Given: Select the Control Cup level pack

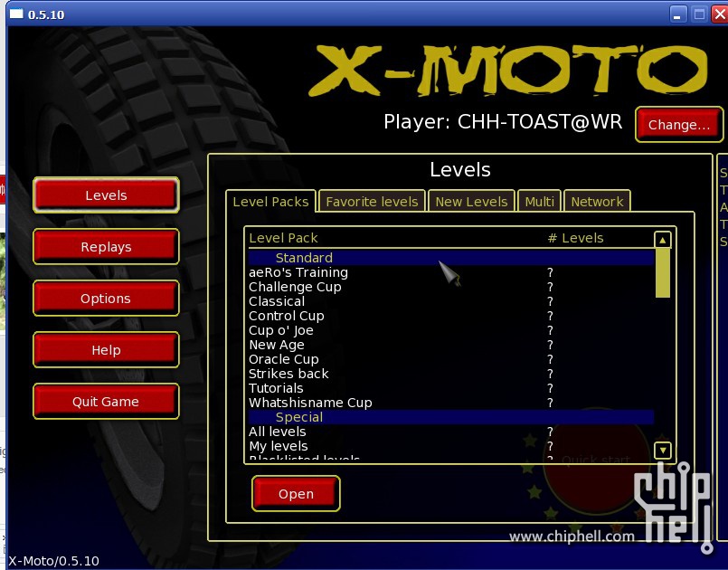Looking at the screenshot, I should [x=451, y=316].
